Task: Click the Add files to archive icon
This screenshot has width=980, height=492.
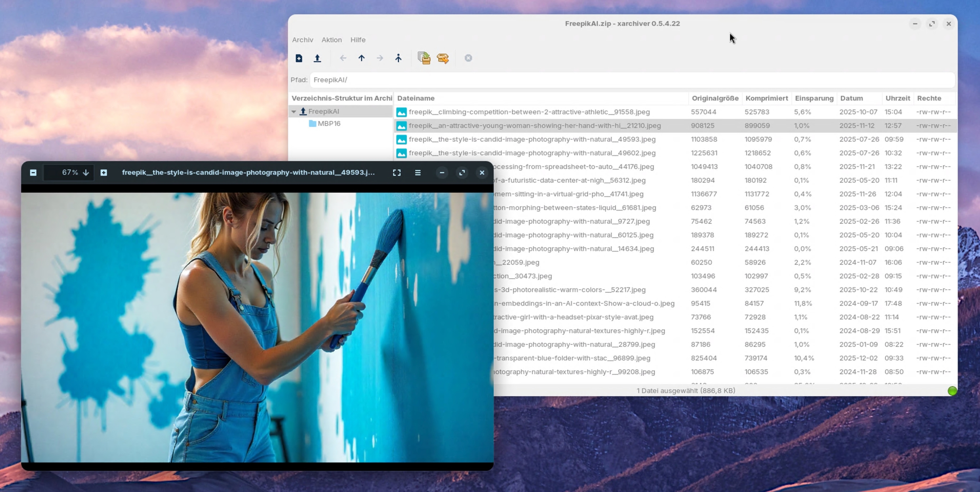Action: 424,58
